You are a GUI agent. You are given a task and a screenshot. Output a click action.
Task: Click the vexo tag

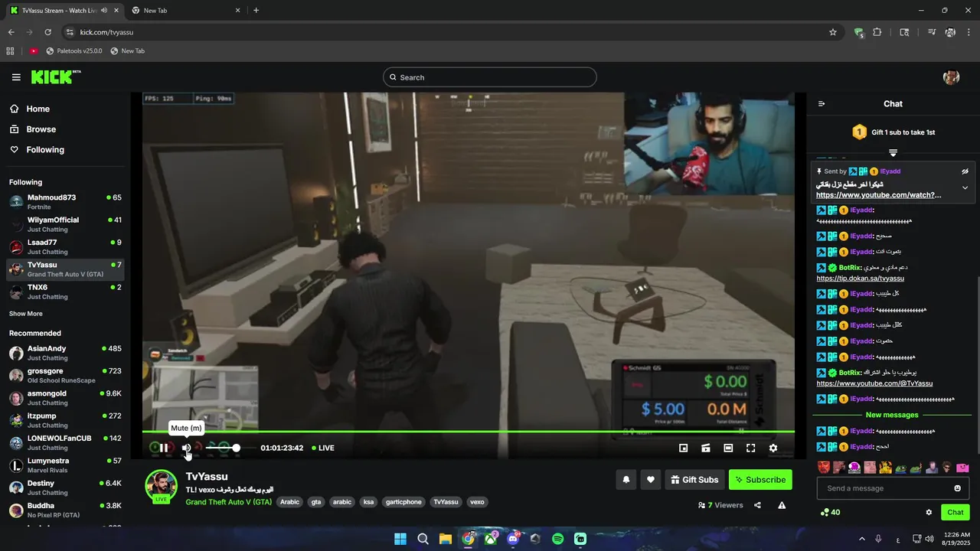click(x=477, y=502)
